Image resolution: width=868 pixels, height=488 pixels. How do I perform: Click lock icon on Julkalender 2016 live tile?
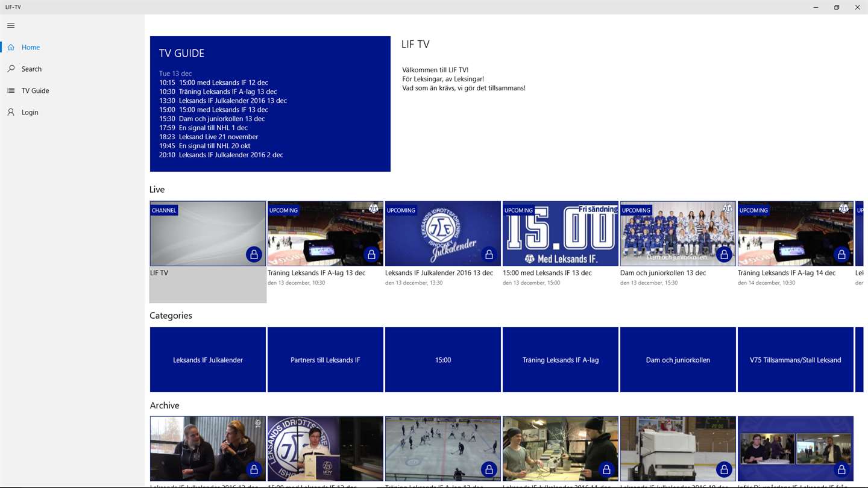tap(489, 254)
